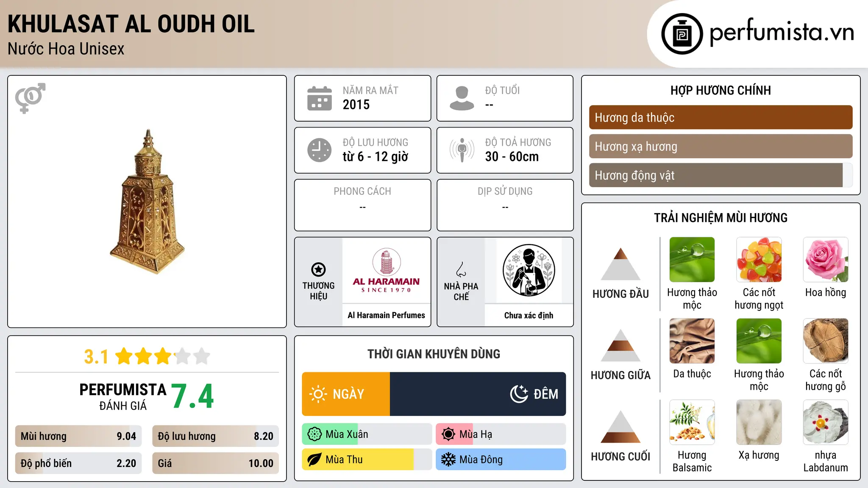Click the person silhouette icon beside Độ tuổi

tap(462, 98)
